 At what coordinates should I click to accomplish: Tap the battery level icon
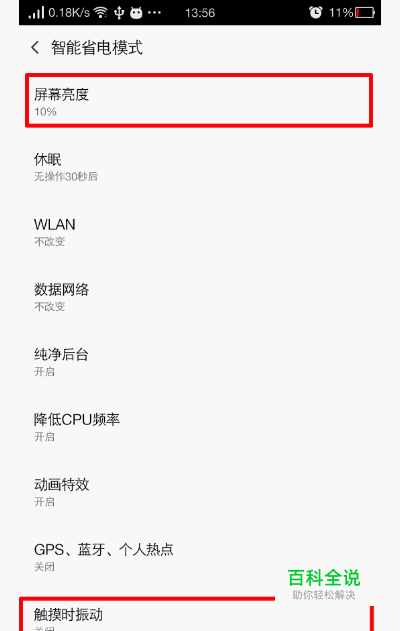[x=365, y=13]
